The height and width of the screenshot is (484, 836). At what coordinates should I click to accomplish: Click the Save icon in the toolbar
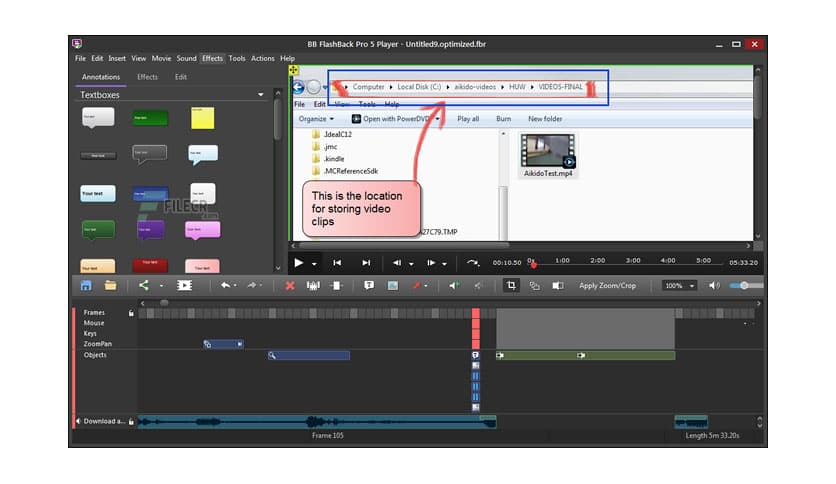coord(86,286)
